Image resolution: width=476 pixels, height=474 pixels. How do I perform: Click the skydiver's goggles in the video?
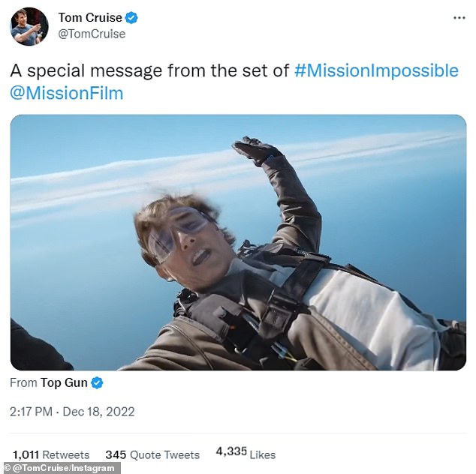(x=177, y=232)
